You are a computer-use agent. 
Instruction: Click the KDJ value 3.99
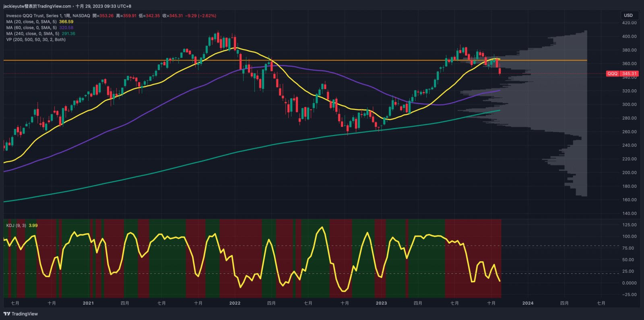click(x=33, y=226)
